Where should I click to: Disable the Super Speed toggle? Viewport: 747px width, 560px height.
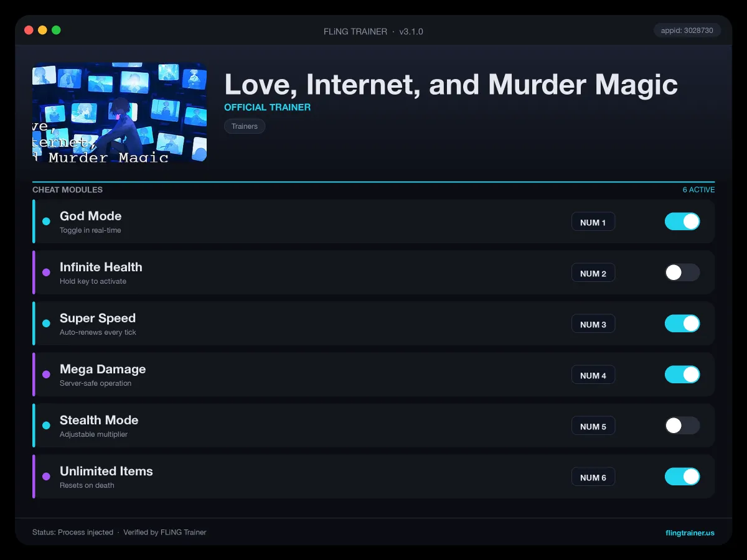[x=682, y=324]
